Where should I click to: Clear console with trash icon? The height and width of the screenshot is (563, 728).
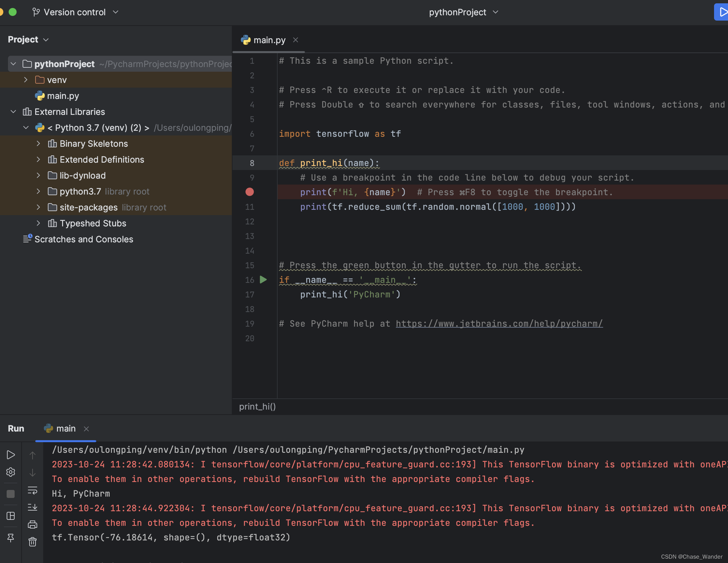pyautogui.click(x=32, y=542)
